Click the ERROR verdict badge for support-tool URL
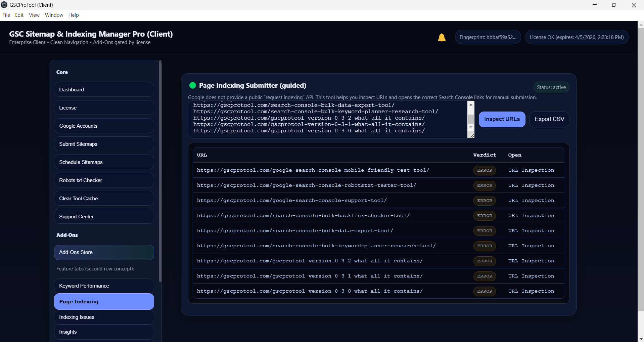 [x=484, y=201]
